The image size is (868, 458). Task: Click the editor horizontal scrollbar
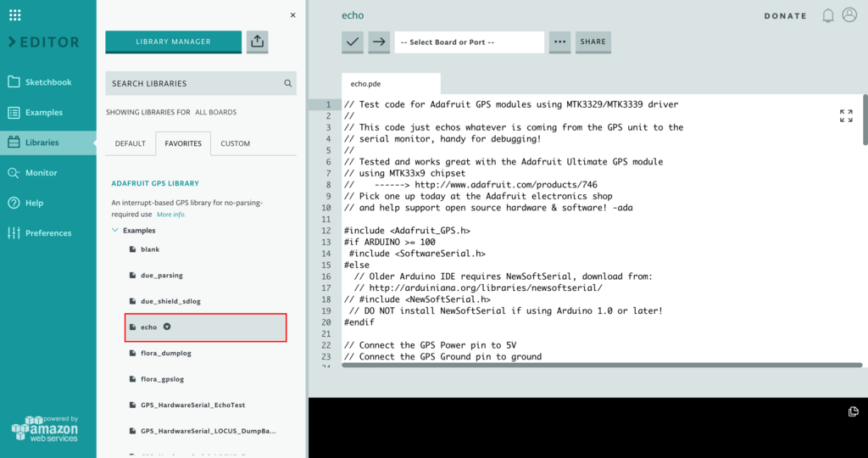pos(602,365)
